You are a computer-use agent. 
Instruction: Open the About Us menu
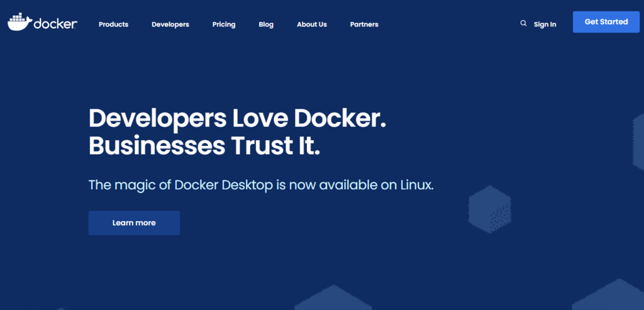312,25
